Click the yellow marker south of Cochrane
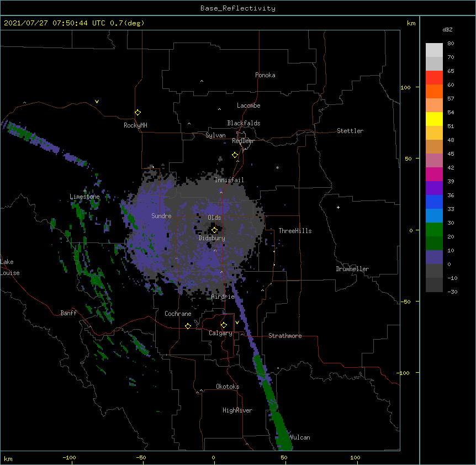The height and width of the screenshot is (465, 476). coord(188,326)
